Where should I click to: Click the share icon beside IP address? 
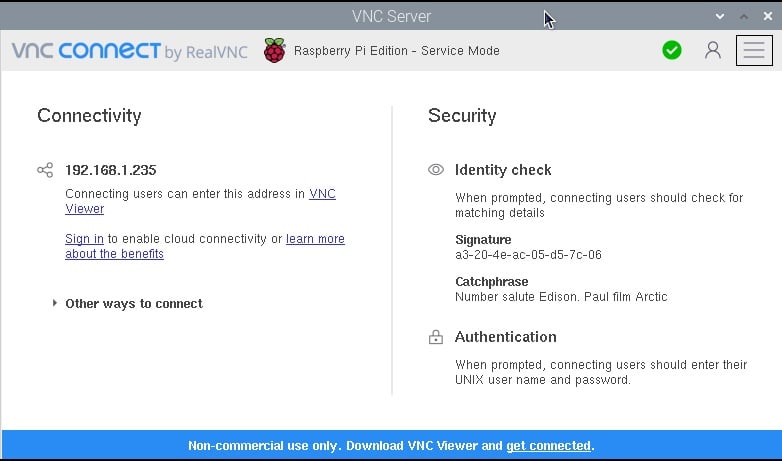(45, 170)
